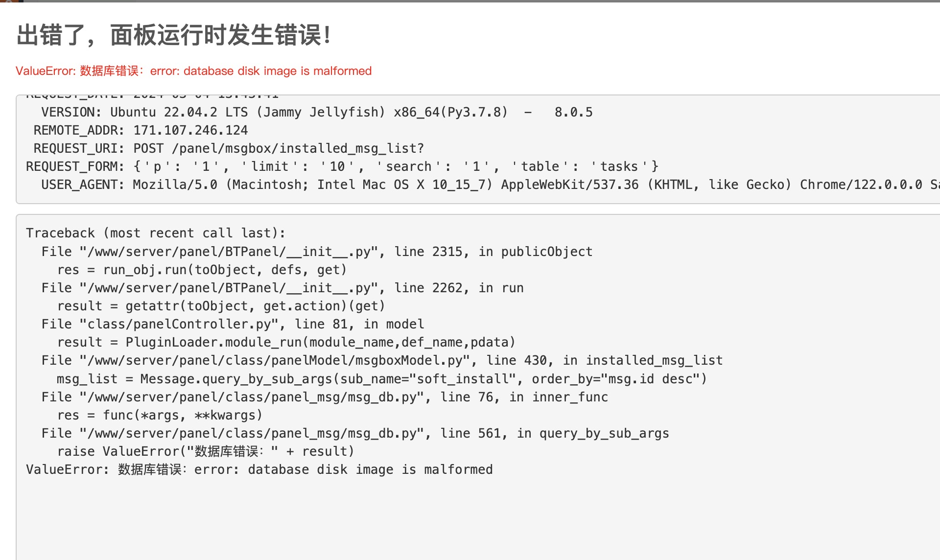Click the getattr(toObject, get.action) code line

pyautogui.click(x=221, y=306)
